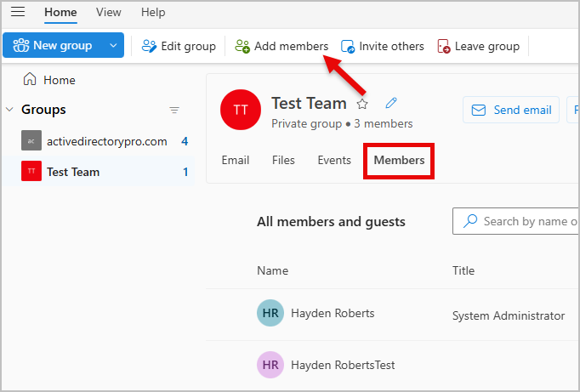Open the Members tab of the group
The image size is (580, 392).
399,160
